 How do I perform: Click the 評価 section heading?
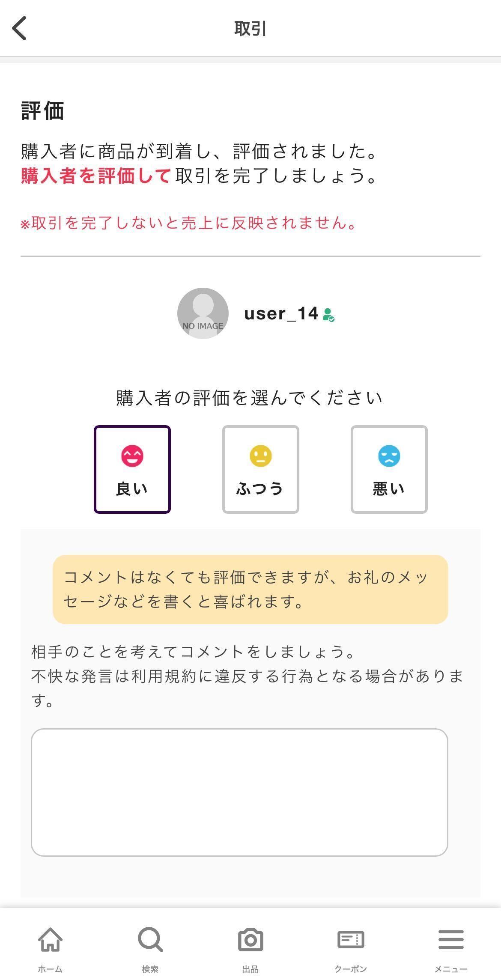[x=43, y=111]
